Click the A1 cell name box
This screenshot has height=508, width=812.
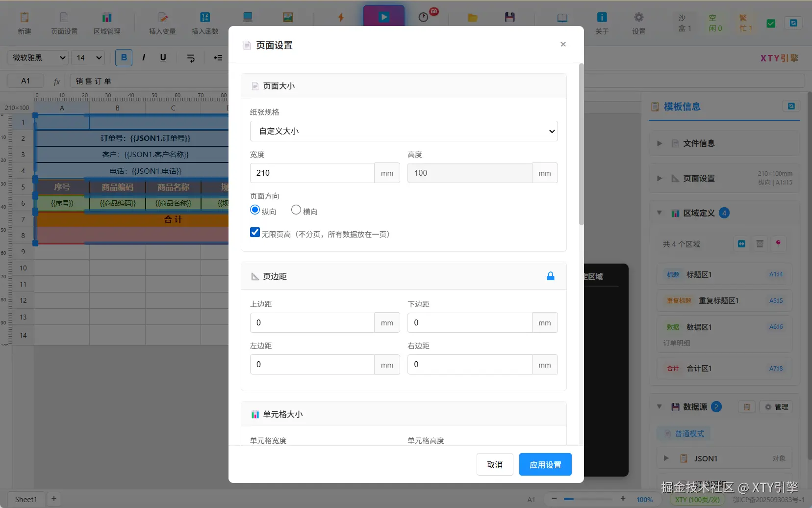[x=25, y=81]
